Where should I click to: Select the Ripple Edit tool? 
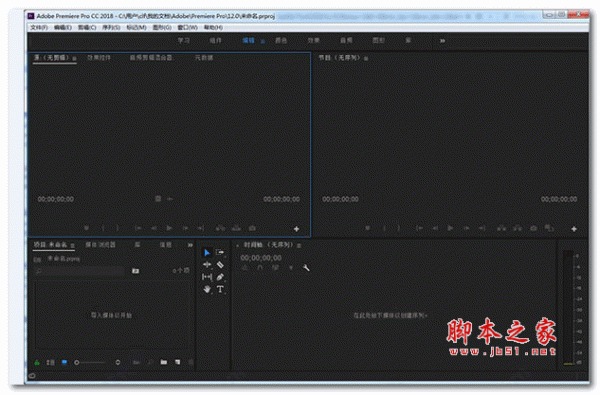(x=207, y=264)
